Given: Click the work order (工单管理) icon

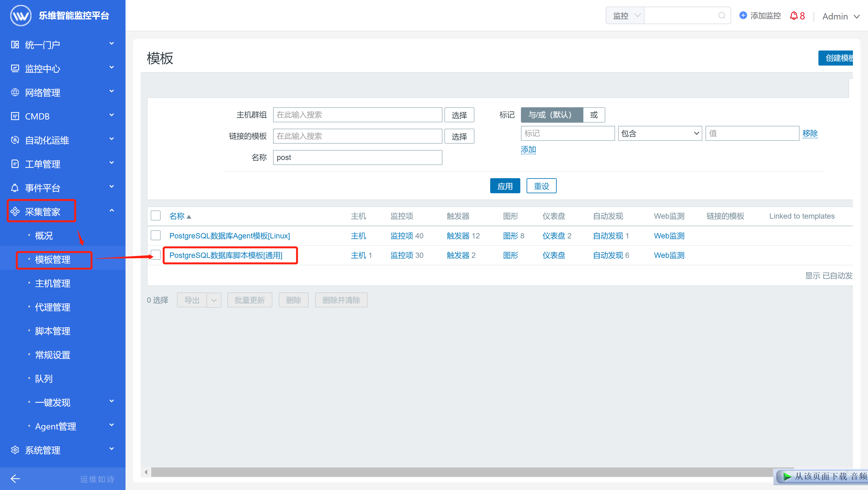Looking at the screenshot, I should point(15,164).
